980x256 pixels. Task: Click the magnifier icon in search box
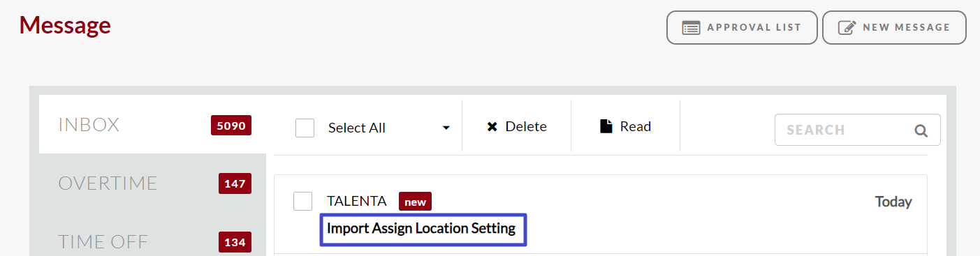click(x=921, y=130)
